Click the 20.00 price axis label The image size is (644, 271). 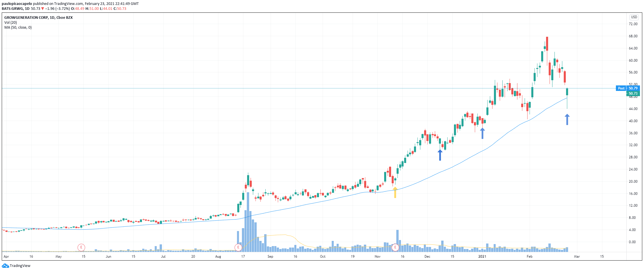tap(633, 182)
